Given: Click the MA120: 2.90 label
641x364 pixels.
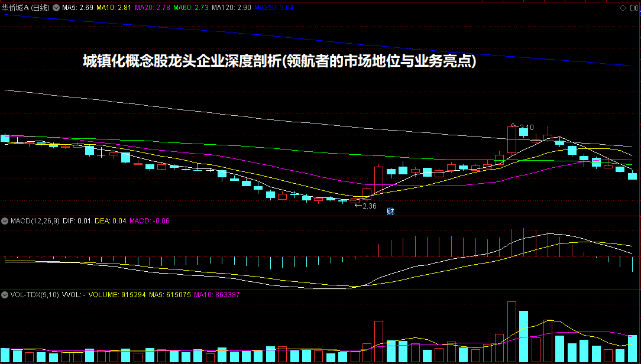Looking at the screenshot, I should click(x=231, y=8).
